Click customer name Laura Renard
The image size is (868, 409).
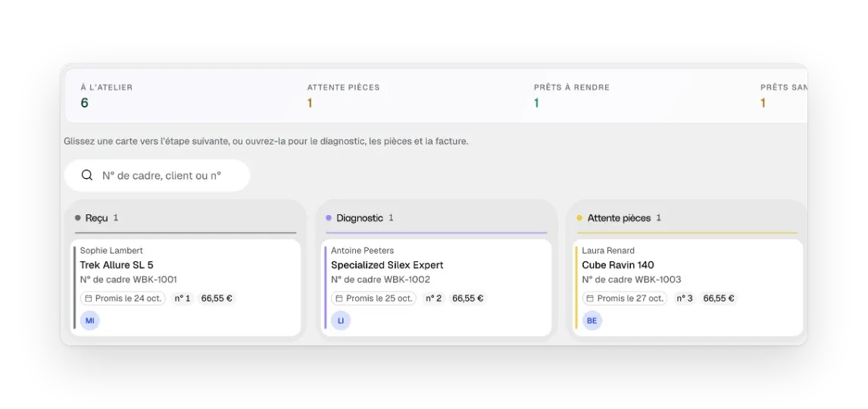[608, 251]
